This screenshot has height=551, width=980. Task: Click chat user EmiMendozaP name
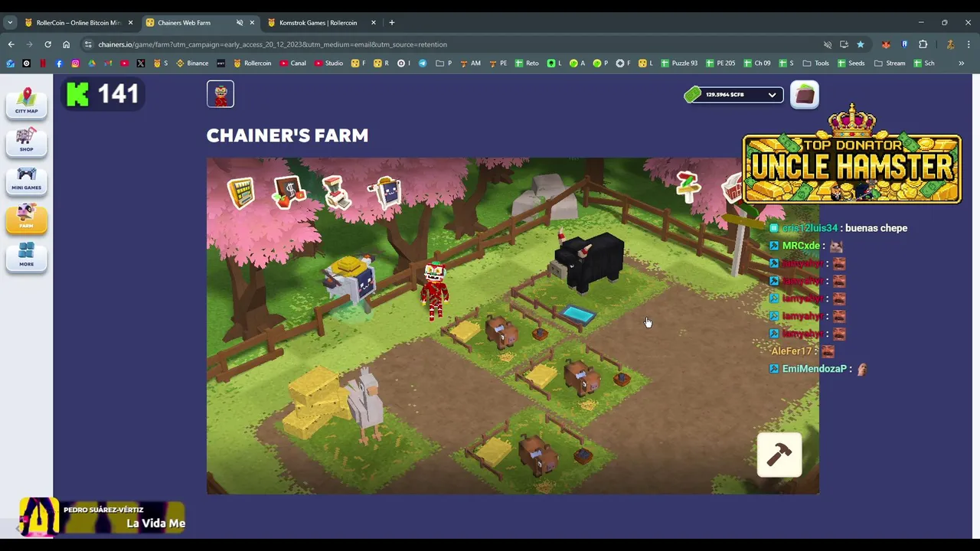815,369
